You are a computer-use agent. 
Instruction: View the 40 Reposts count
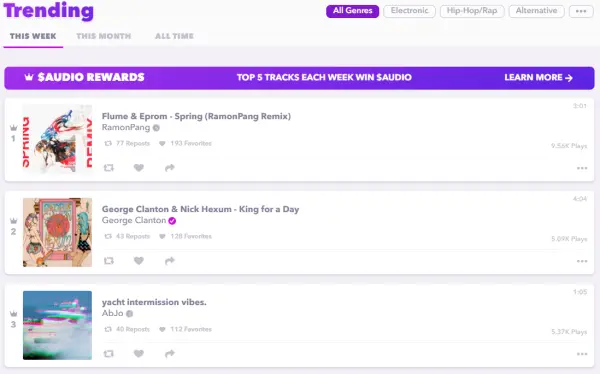(x=127, y=329)
